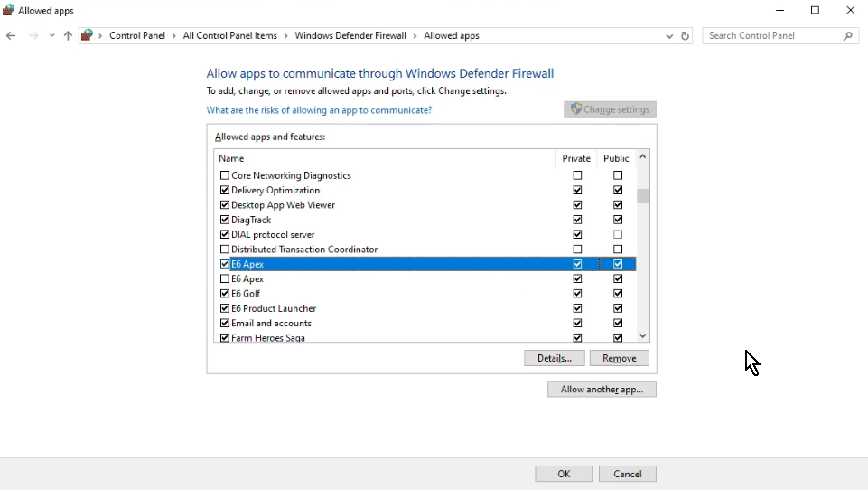Click the search magnifier icon

coord(847,35)
